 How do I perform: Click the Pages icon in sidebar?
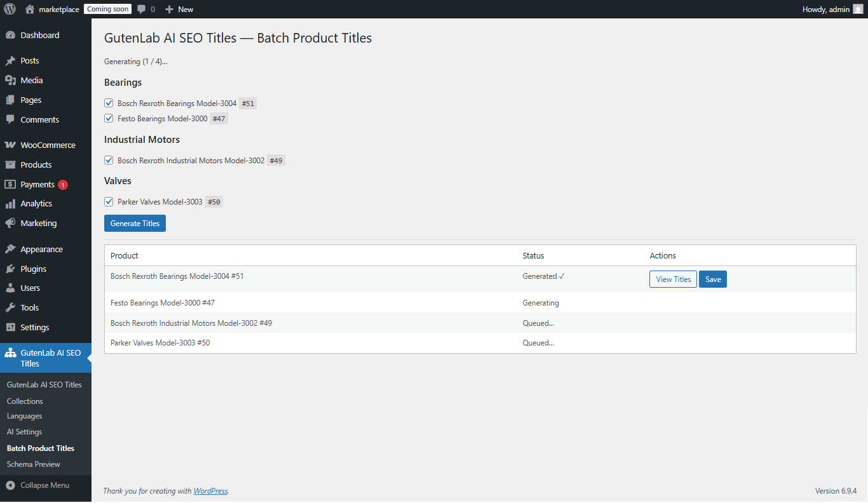click(10, 100)
